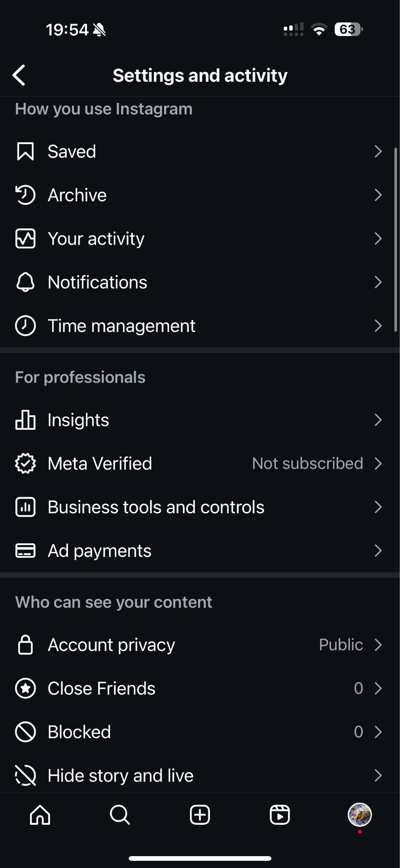Tap the Archive clock-arrow icon
400x868 pixels.
(25, 195)
